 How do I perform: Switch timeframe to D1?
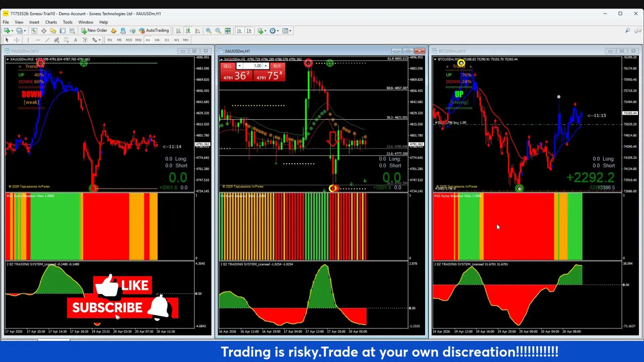pos(167,40)
